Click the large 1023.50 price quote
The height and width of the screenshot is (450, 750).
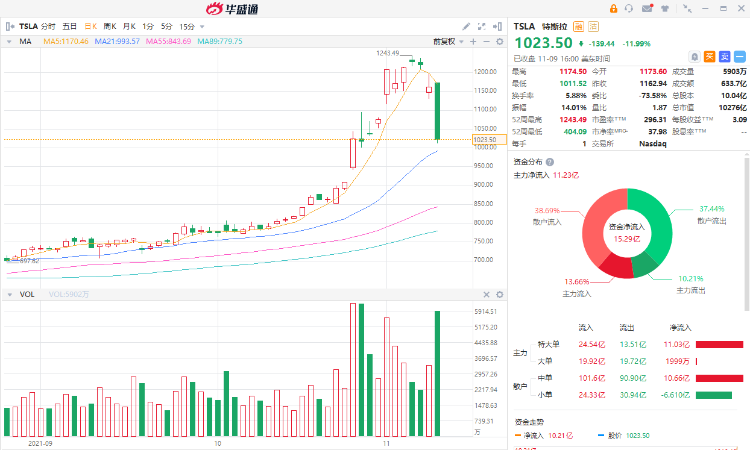pos(543,43)
